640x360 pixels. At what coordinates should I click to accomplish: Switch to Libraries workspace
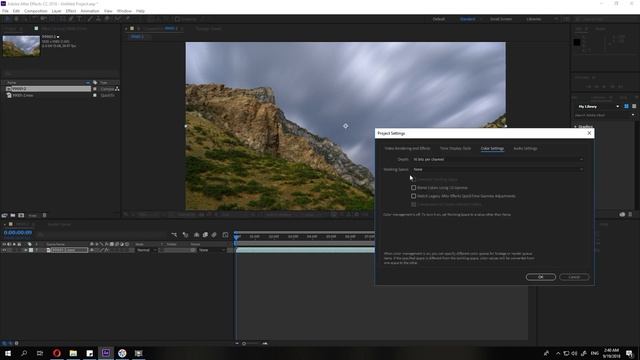tap(533, 19)
